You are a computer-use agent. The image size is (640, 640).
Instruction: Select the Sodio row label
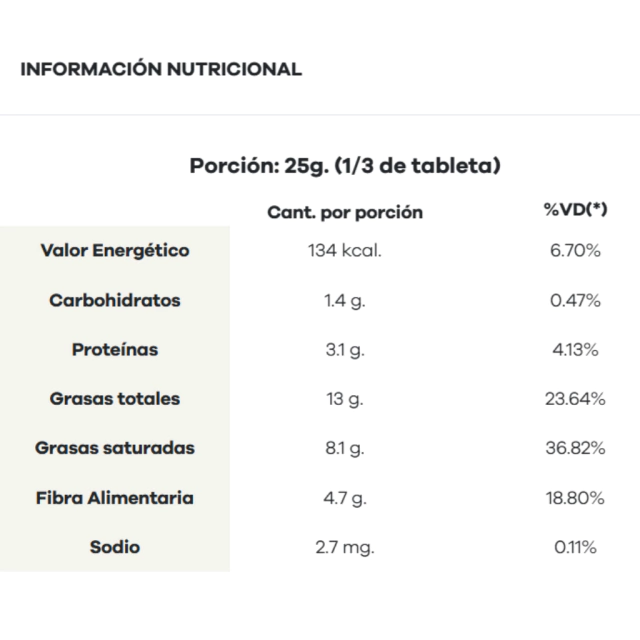click(115, 547)
